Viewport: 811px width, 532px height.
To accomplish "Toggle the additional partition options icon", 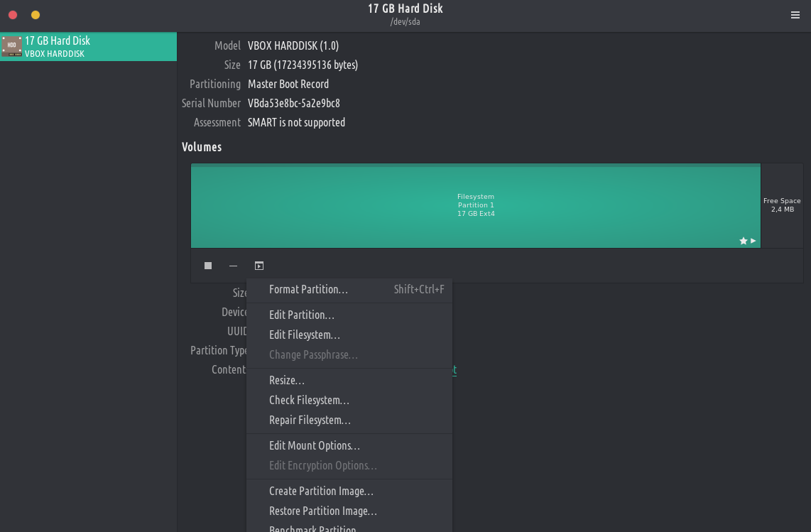I will click(259, 266).
